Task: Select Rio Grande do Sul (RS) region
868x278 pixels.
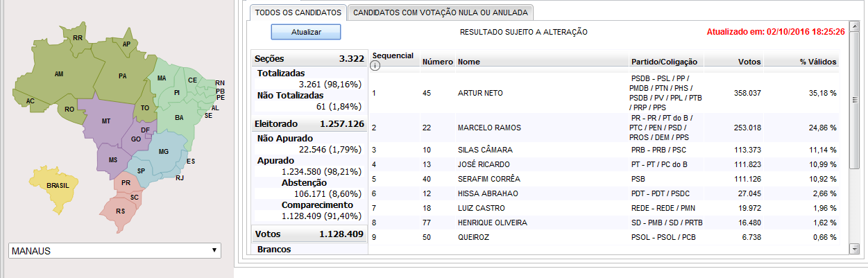Action: (x=120, y=211)
